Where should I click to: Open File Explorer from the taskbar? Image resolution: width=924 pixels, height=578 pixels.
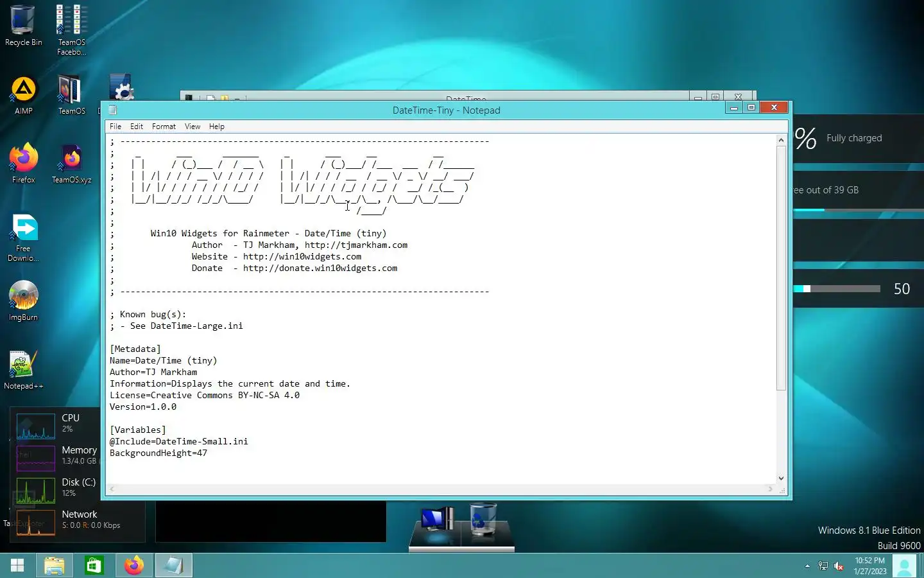(x=55, y=565)
